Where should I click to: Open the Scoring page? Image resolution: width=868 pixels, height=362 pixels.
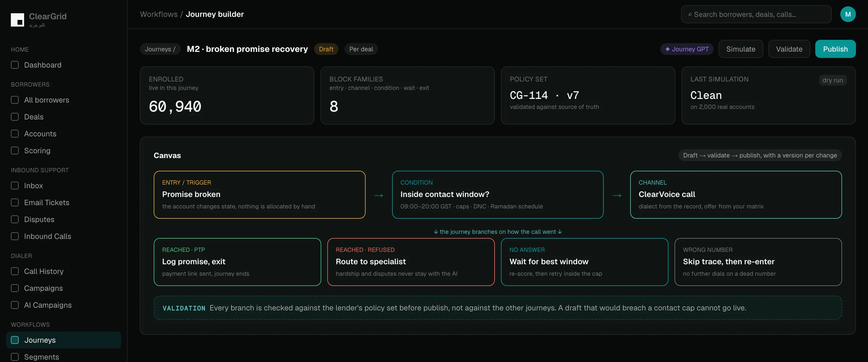pyautogui.click(x=63, y=151)
